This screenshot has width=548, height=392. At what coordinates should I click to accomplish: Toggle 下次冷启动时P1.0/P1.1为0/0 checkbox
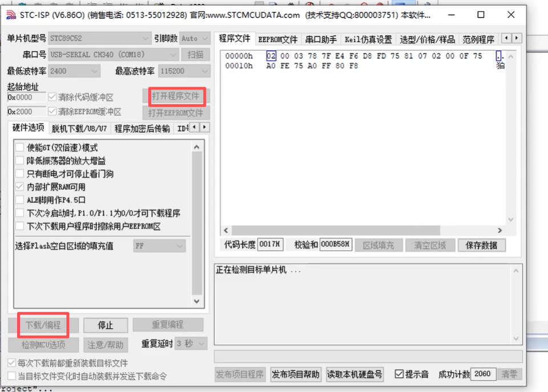(x=19, y=213)
